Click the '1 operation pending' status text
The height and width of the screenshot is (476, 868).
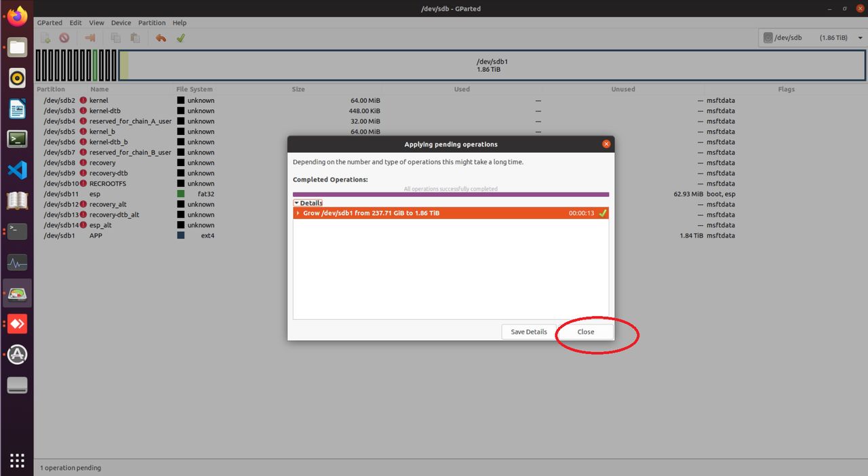[x=71, y=468]
